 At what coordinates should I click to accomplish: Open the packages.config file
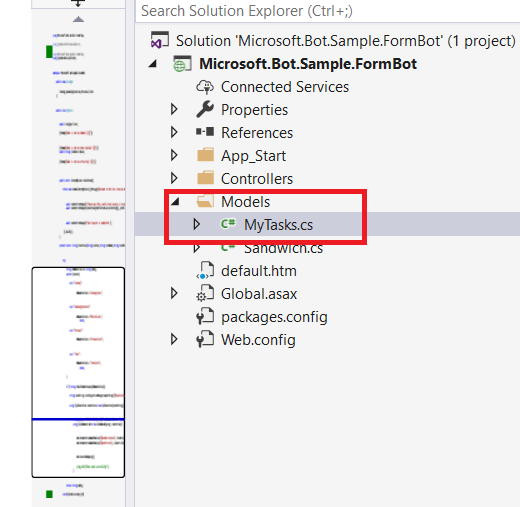click(274, 317)
